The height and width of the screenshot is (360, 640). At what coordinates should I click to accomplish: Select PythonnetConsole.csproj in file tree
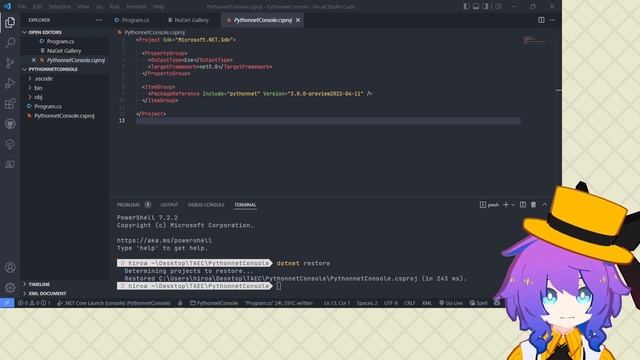65,116
